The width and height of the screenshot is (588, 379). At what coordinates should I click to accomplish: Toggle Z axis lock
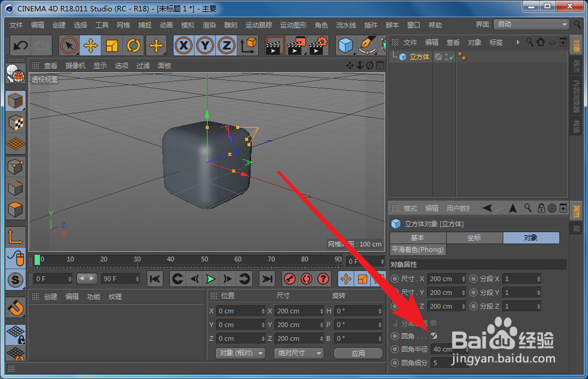(x=227, y=46)
